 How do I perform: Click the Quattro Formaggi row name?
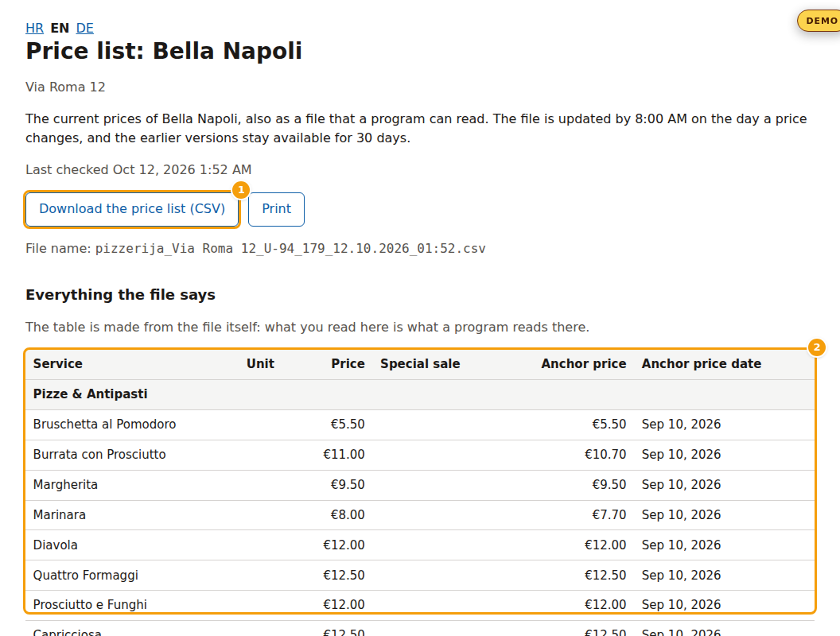click(x=86, y=576)
